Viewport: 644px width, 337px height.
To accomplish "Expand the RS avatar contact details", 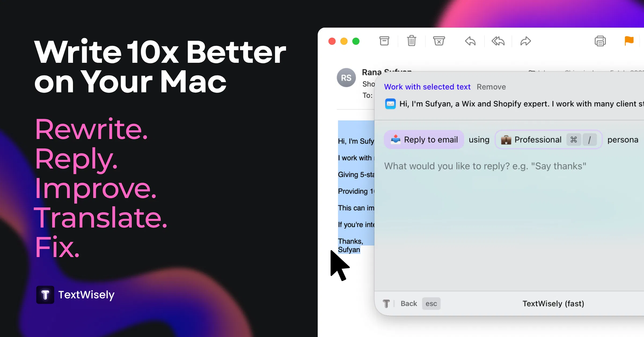I will tap(346, 77).
